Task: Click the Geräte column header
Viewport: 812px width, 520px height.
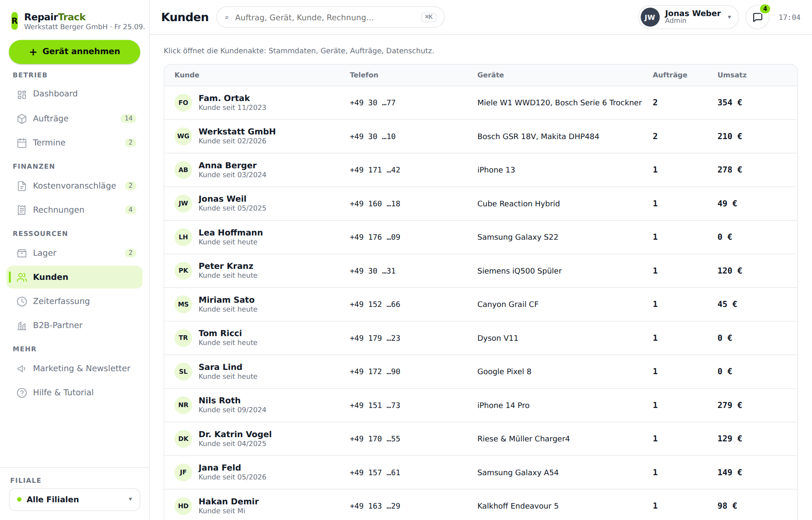Action: point(491,75)
